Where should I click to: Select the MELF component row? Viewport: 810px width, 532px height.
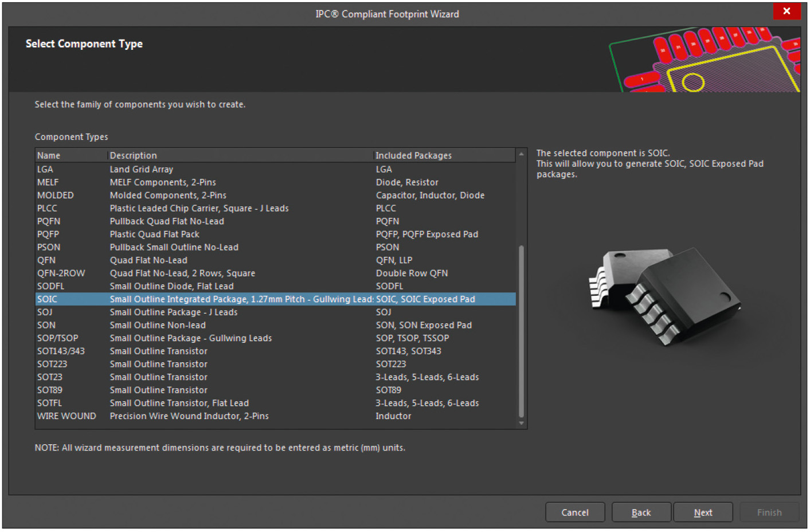(275, 182)
